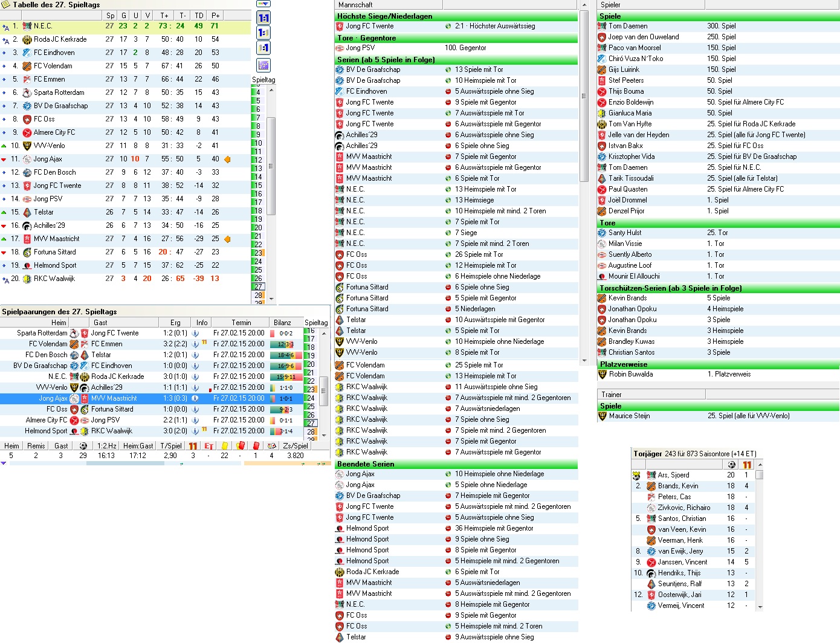Open info icon in selected Jong Ajax match row

(195, 398)
